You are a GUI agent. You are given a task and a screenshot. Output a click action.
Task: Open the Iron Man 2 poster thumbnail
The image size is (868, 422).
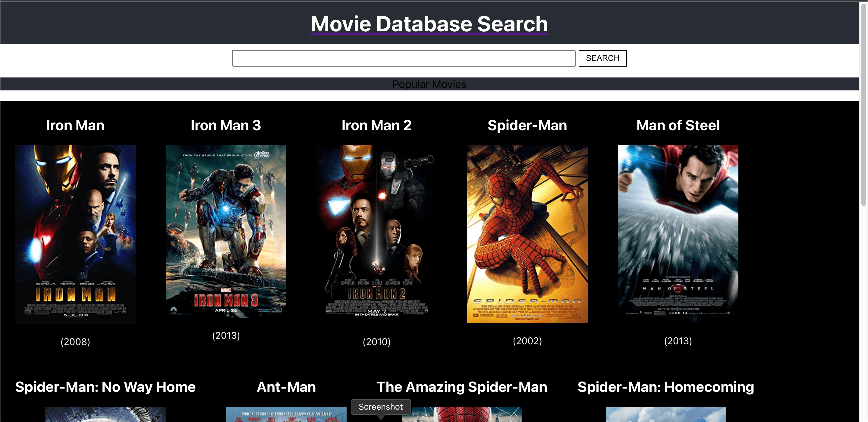tap(376, 235)
